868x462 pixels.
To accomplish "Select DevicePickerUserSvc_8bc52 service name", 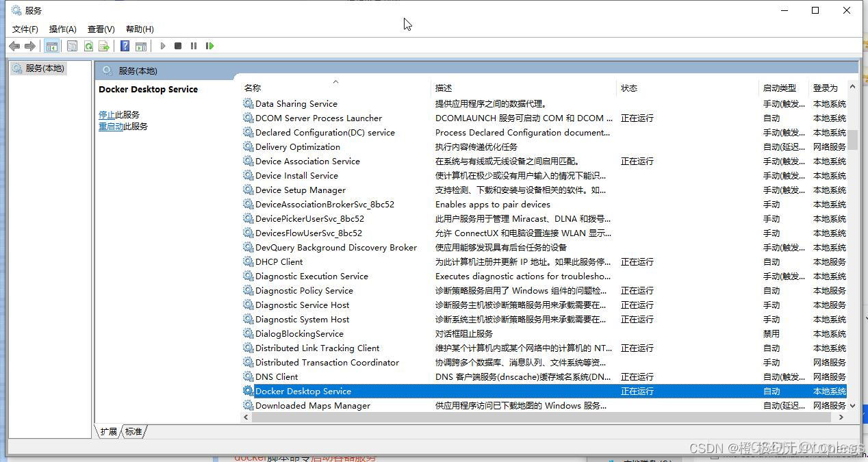I will [x=310, y=218].
